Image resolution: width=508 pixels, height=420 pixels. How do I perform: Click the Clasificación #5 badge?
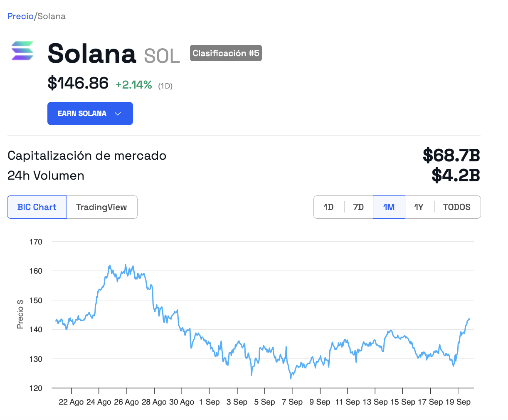point(226,53)
